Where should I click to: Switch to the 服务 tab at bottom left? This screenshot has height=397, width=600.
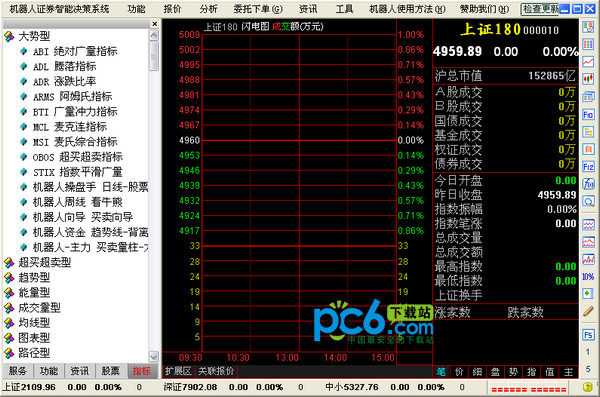point(18,371)
